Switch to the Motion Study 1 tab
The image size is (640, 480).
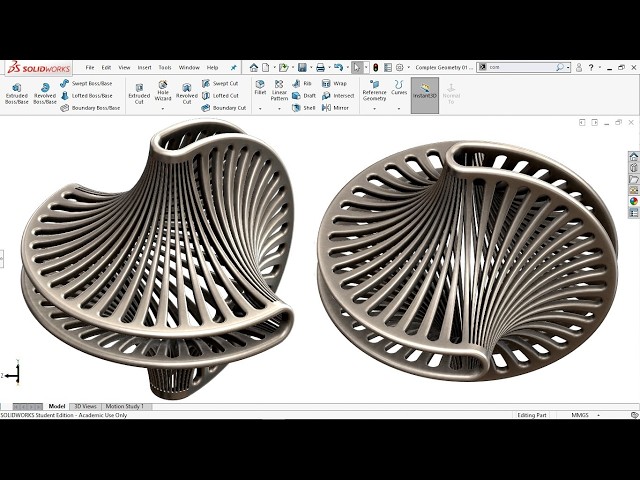pyautogui.click(x=126, y=406)
